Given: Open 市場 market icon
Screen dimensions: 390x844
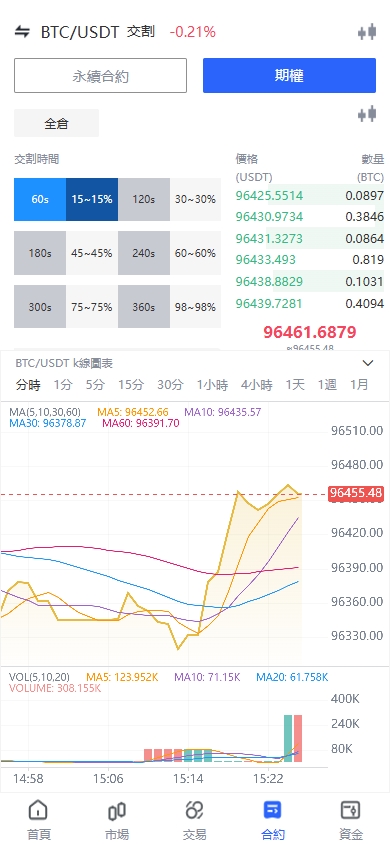Looking at the screenshot, I should [117, 810].
